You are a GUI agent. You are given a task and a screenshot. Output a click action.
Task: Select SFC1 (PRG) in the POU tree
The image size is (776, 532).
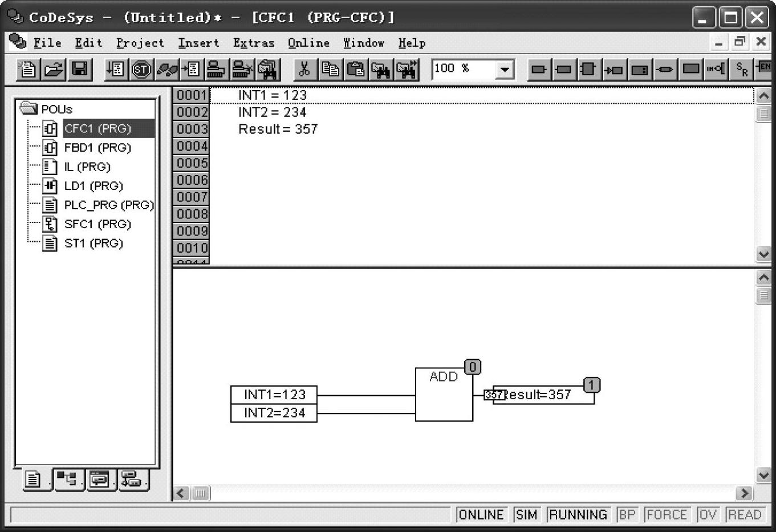coord(97,224)
